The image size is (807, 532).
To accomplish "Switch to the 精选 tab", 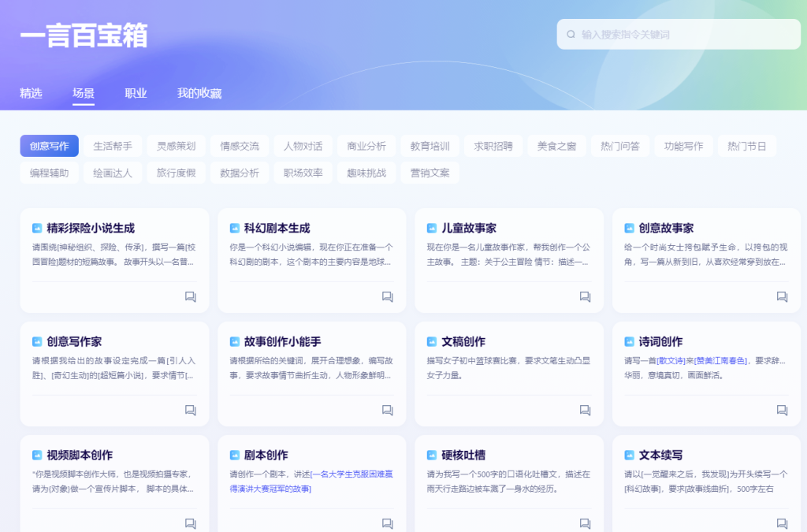I will coord(31,93).
